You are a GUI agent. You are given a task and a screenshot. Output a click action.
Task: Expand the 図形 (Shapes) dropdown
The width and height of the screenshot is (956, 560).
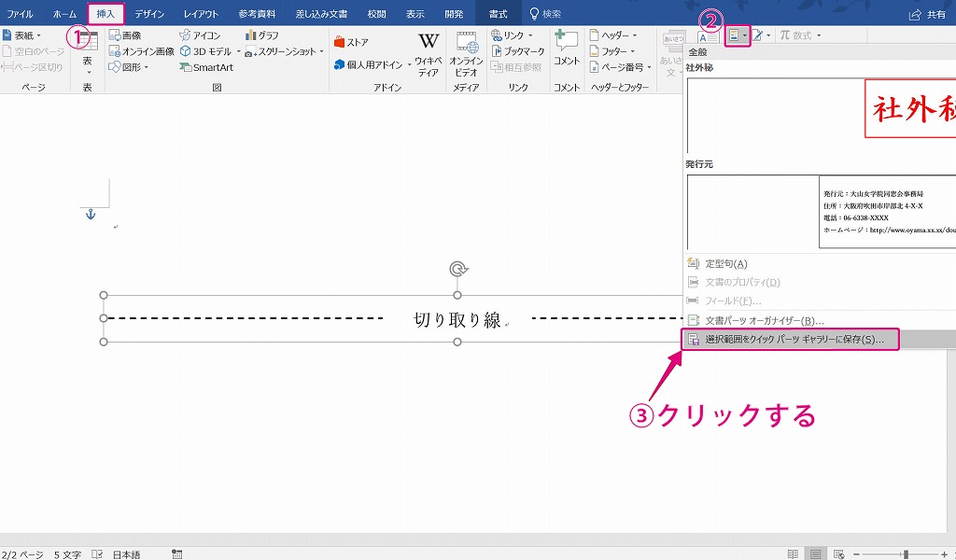tap(132, 67)
